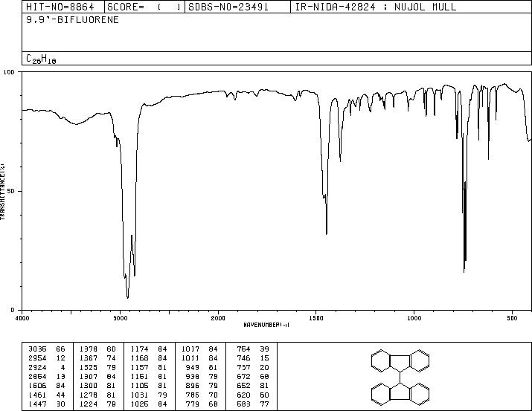532x411 pixels.
Task: Click the 1367 wavenumber in peak table
Action: (89, 358)
